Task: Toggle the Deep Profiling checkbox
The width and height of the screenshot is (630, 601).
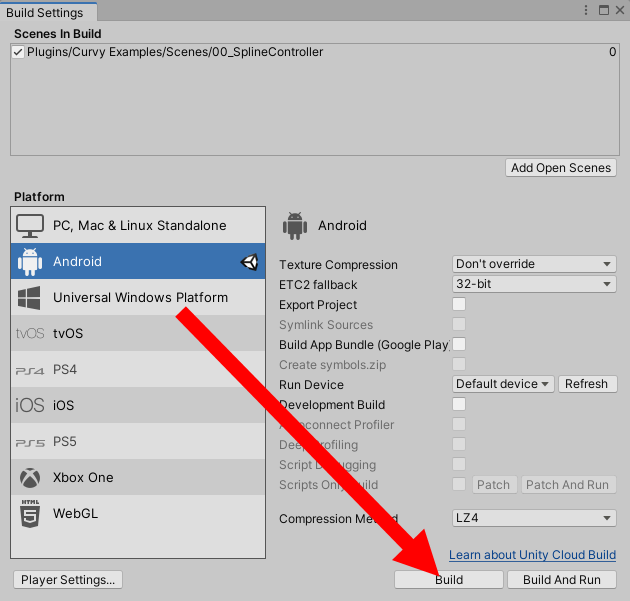Action: click(x=459, y=444)
